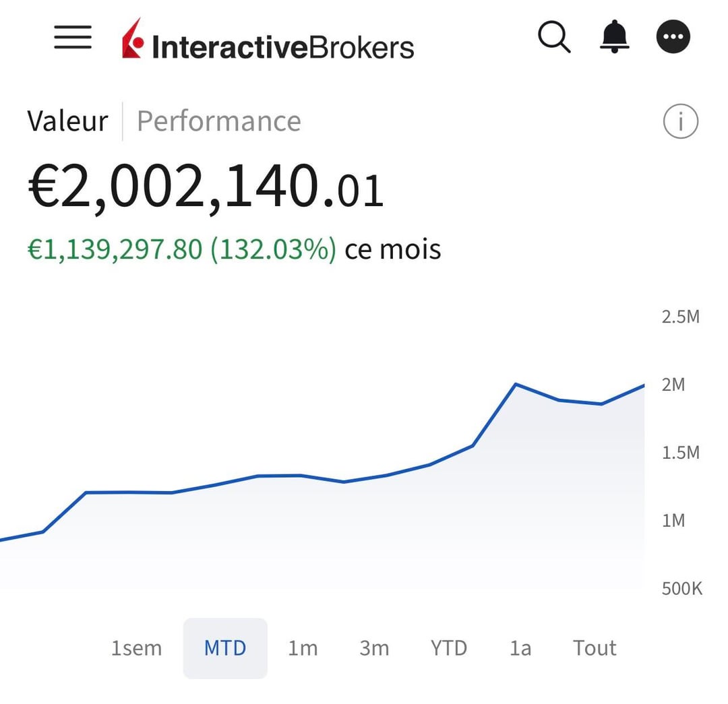The height and width of the screenshot is (704, 728).
Task: Show info via the circled i icon
Action: tap(680, 122)
